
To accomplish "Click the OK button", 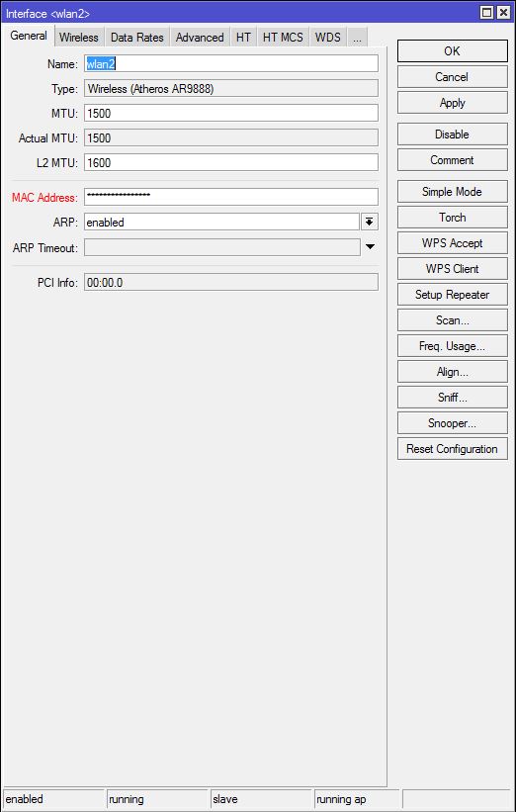I will [x=452, y=50].
